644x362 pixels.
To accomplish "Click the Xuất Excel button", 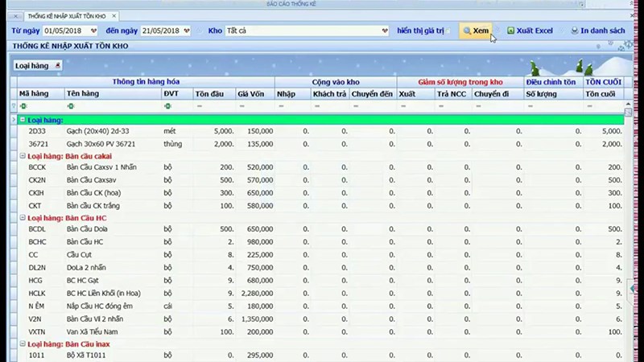I will click(530, 31).
